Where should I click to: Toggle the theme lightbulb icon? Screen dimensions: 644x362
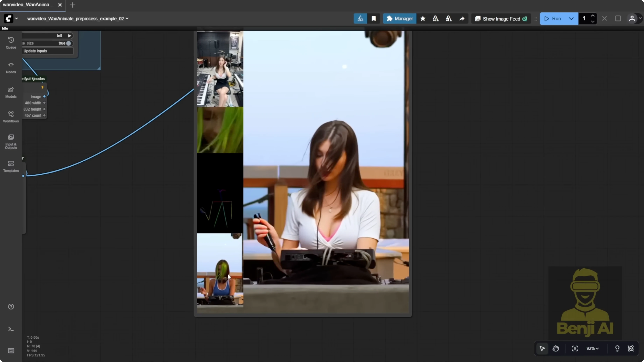pyautogui.click(x=617, y=349)
